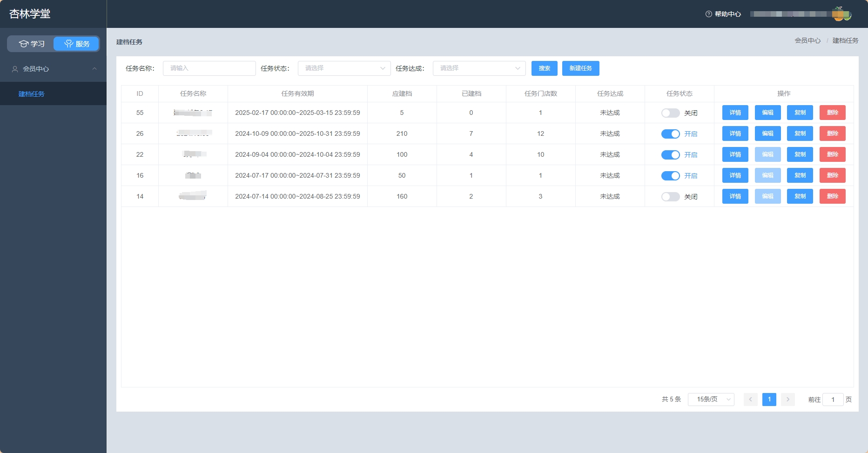Open 详情 for task ID 14
This screenshot has width=868, height=453.
(x=735, y=196)
